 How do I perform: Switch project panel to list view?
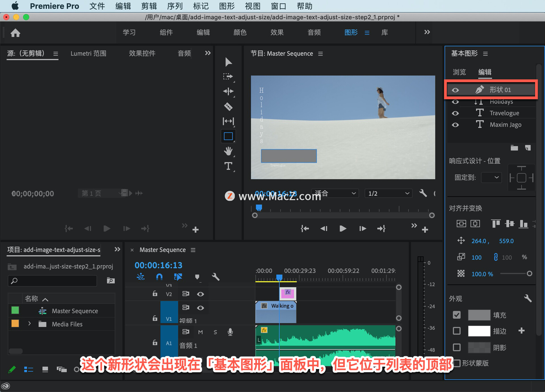tap(28, 369)
